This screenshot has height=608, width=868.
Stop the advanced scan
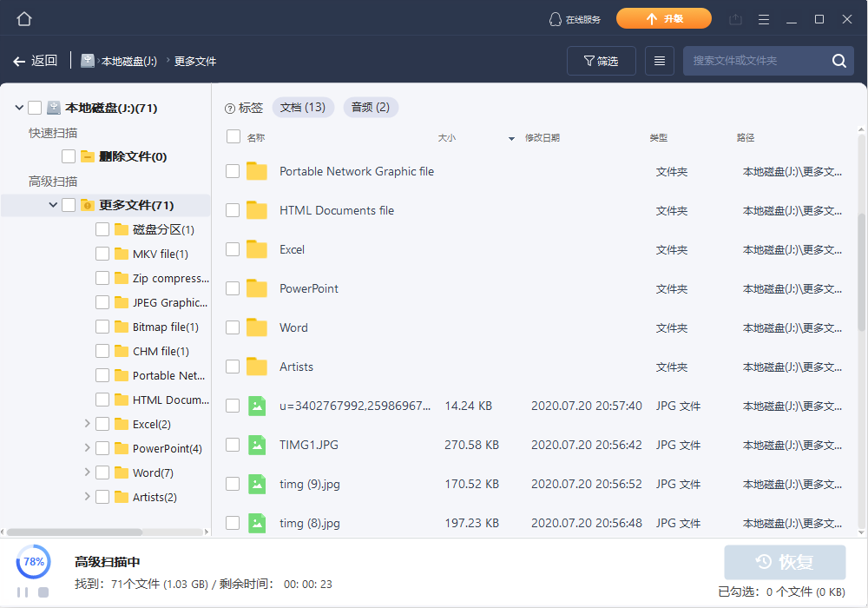click(x=43, y=591)
